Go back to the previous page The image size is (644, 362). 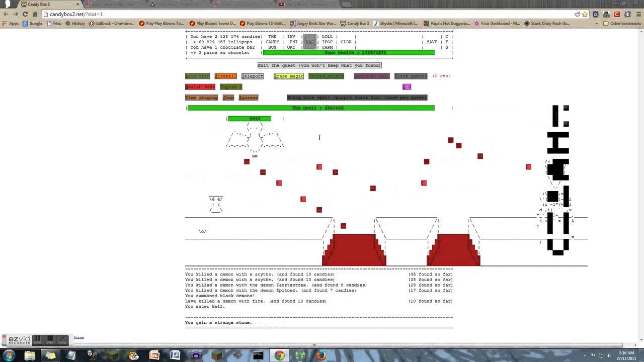(x=6, y=14)
